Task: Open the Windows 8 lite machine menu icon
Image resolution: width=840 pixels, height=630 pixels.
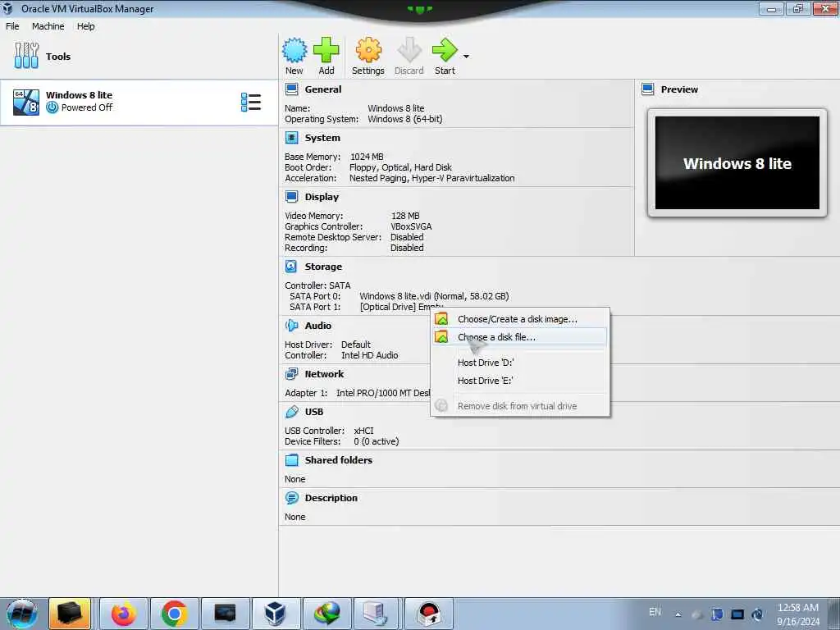Action: [x=251, y=102]
